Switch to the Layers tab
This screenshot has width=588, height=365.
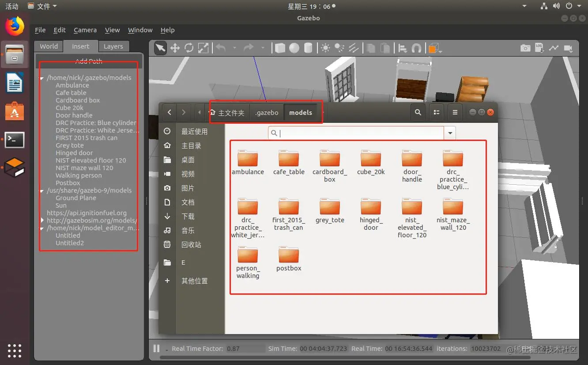[x=113, y=46]
